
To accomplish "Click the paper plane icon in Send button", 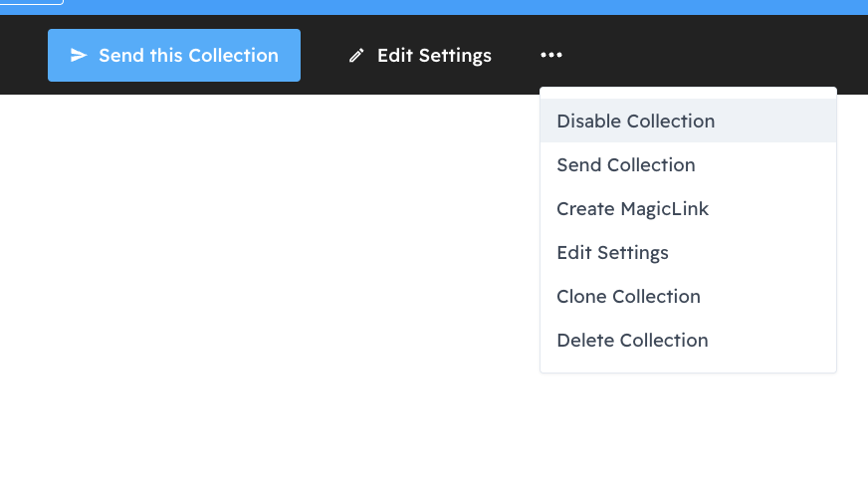I will click(79, 56).
